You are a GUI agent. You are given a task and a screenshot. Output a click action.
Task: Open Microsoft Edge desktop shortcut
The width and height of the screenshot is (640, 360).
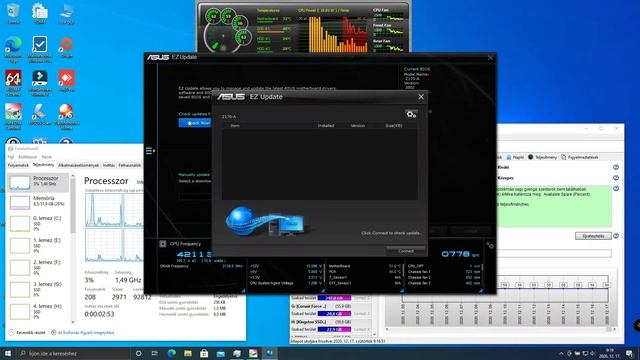13,49
